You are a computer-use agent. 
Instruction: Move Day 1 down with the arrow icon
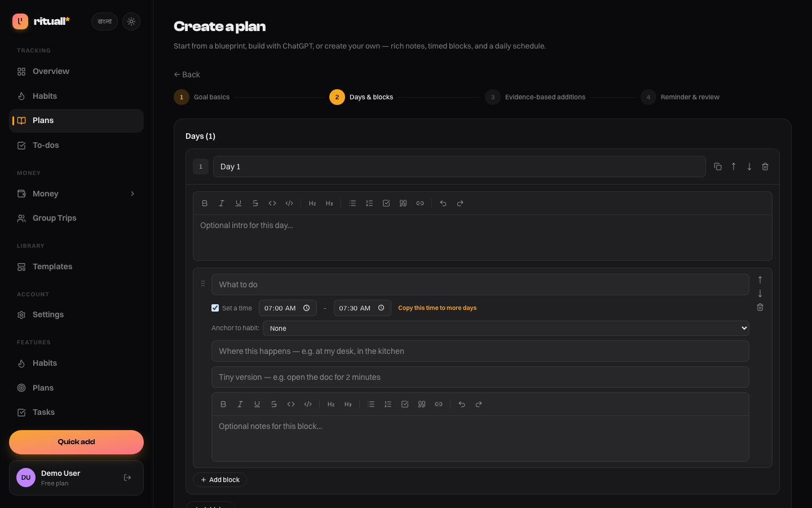point(749,167)
